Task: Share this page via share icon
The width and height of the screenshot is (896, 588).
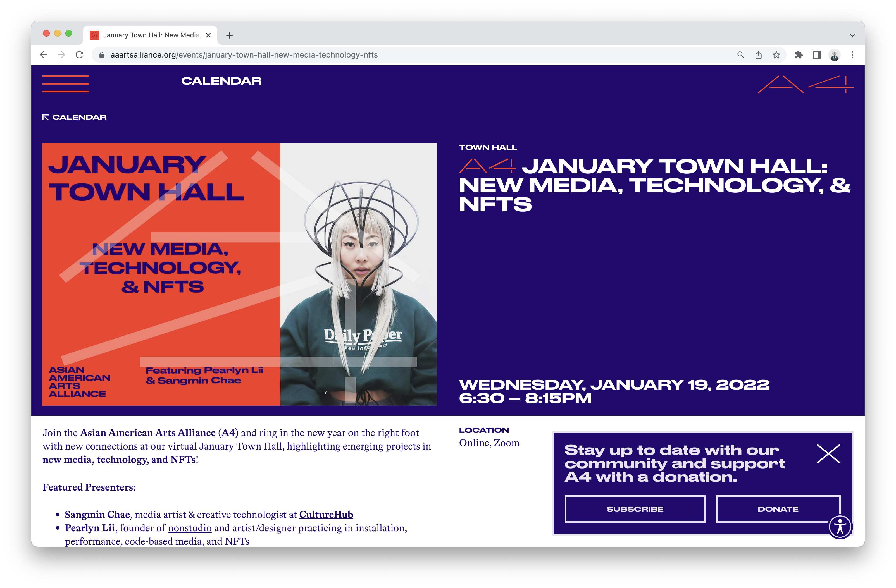Action: (758, 55)
